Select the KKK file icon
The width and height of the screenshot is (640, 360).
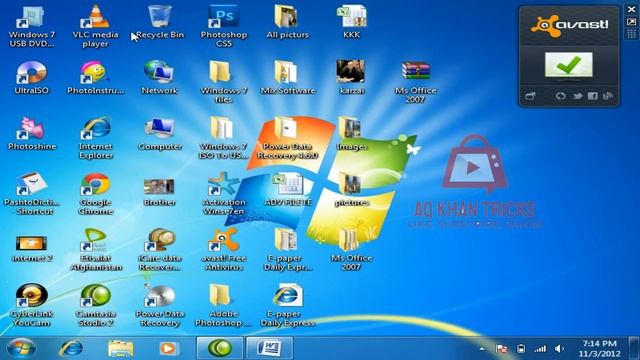351,22
